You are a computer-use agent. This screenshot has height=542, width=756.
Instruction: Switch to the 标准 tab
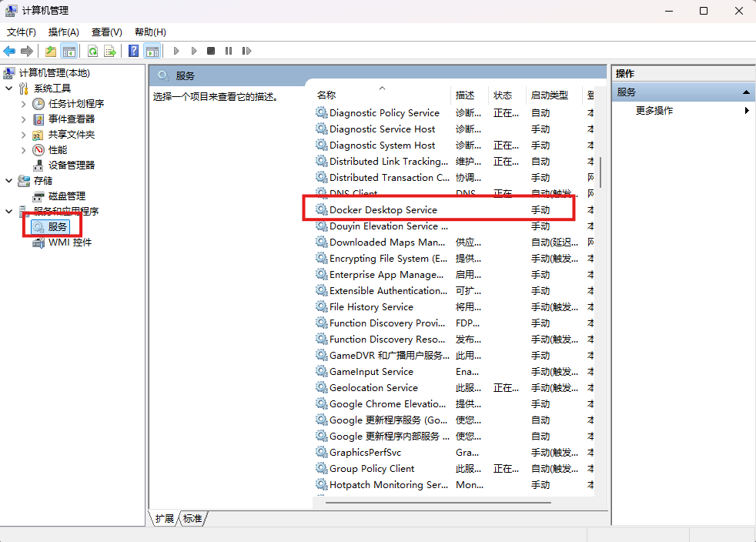(x=193, y=518)
